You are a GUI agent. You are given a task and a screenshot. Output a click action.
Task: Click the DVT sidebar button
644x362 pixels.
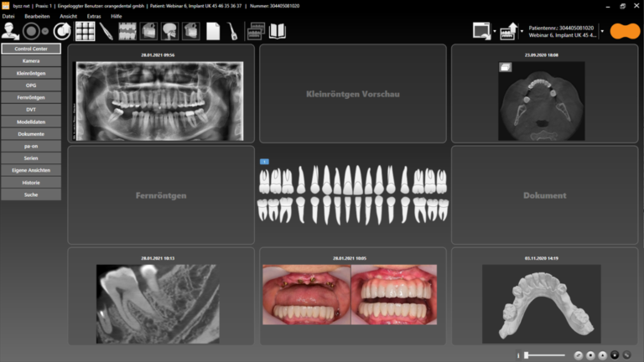[x=31, y=109]
